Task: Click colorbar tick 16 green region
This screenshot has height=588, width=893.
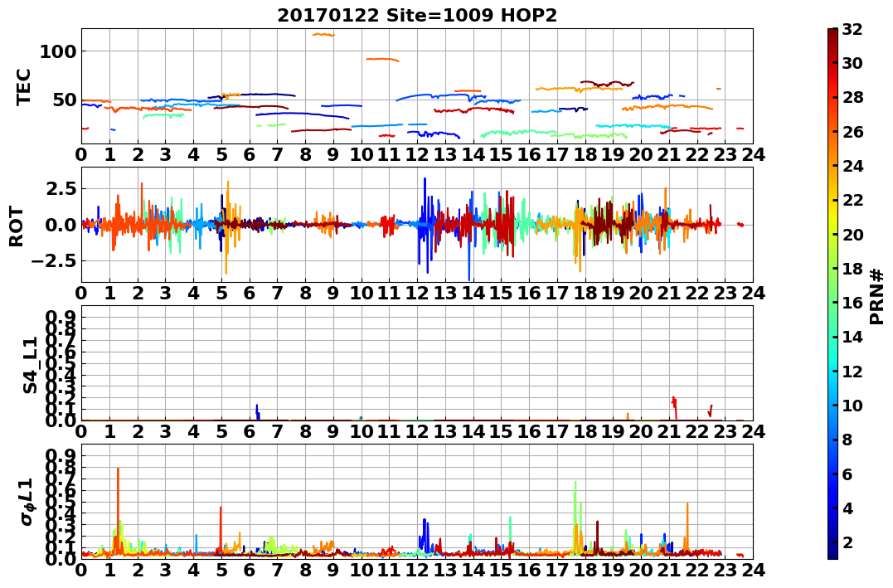Action: 852,303
